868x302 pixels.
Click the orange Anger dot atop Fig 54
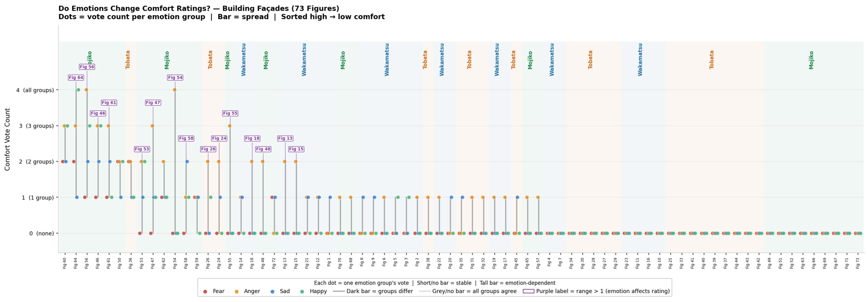(175, 90)
